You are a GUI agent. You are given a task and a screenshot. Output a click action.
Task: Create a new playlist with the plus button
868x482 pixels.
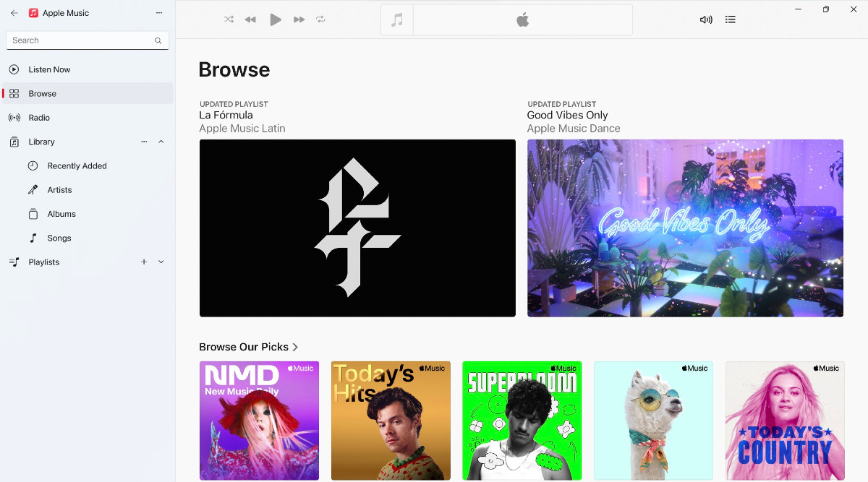point(143,262)
